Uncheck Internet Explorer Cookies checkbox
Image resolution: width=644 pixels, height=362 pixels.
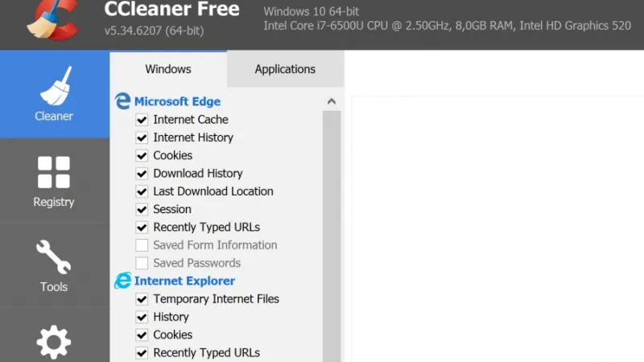click(x=142, y=335)
